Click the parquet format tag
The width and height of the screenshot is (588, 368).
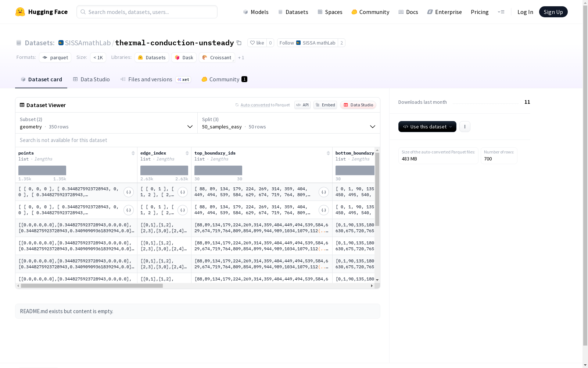click(55, 57)
